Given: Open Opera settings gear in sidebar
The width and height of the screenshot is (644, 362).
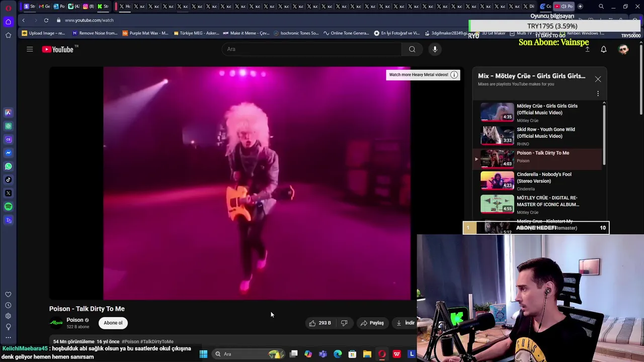Looking at the screenshot, I should (x=8, y=316).
